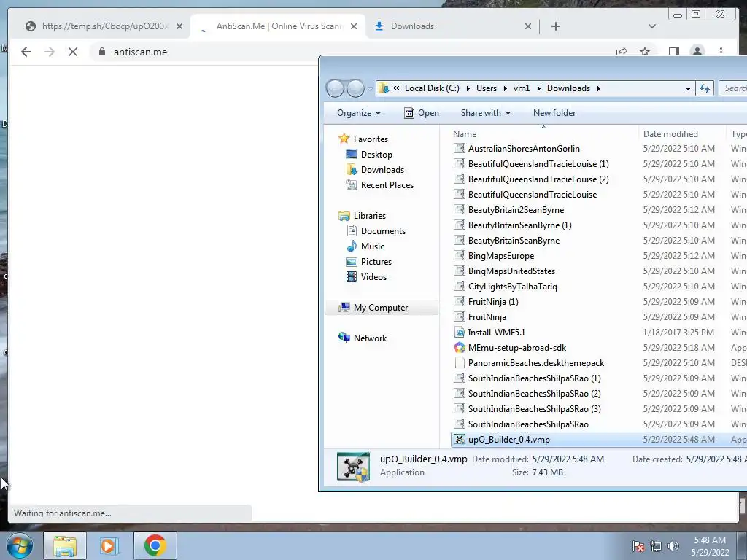Open Windows Start menu orb
The height and width of the screenshot is (560, 747).
tap(20, 545)
